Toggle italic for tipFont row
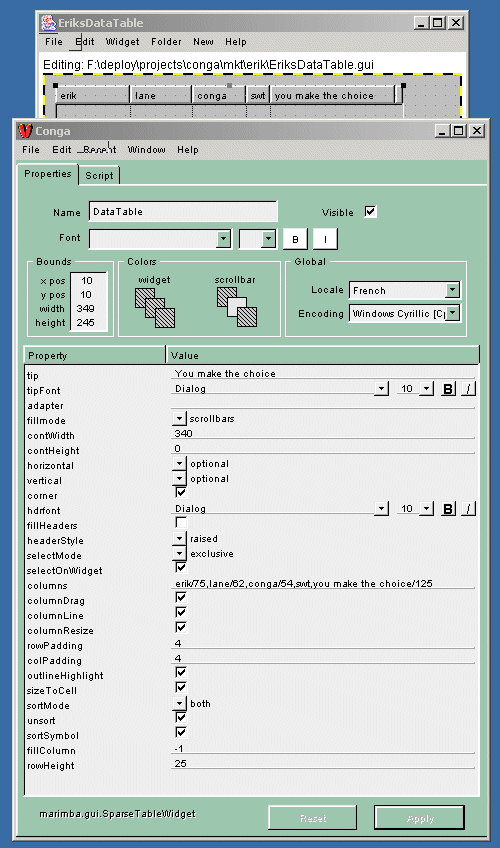The image size is (500, 848). (x=468, y=389)
